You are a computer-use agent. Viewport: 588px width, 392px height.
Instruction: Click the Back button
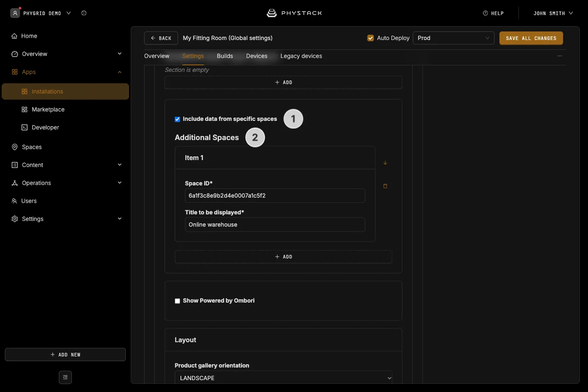point(161,38)
